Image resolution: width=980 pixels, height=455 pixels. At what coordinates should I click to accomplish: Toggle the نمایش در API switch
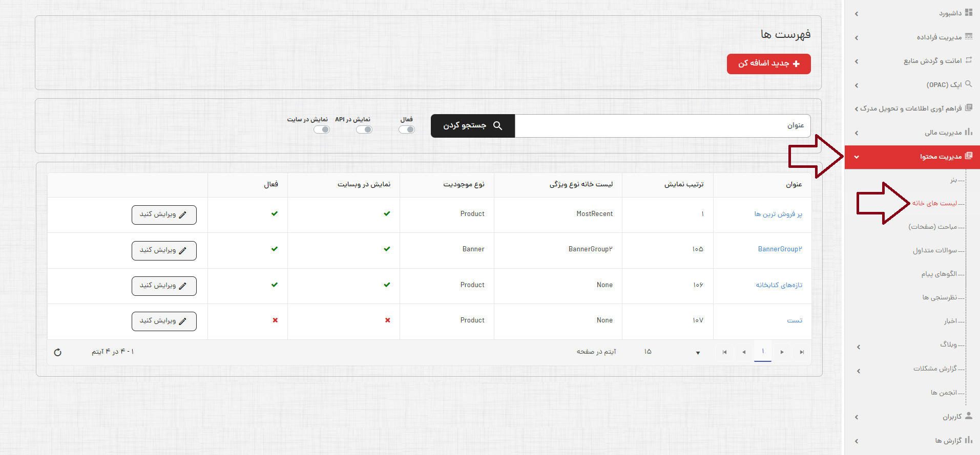(364, 129)
